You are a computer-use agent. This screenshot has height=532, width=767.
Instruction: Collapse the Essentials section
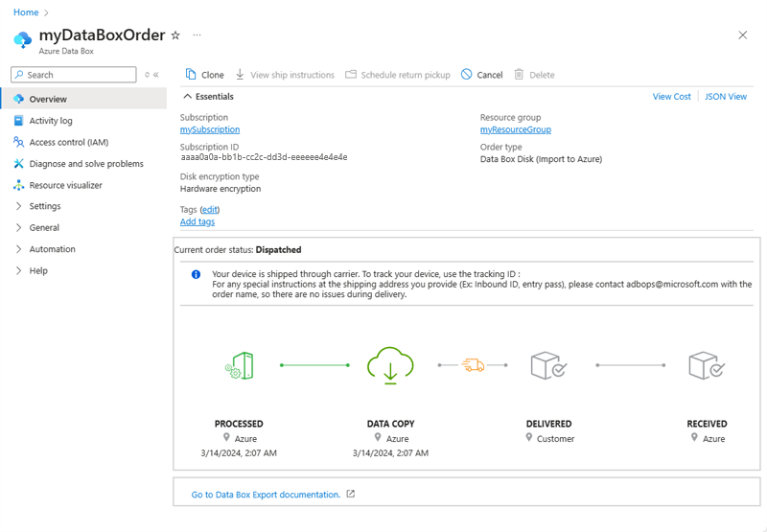click(187, 97)
